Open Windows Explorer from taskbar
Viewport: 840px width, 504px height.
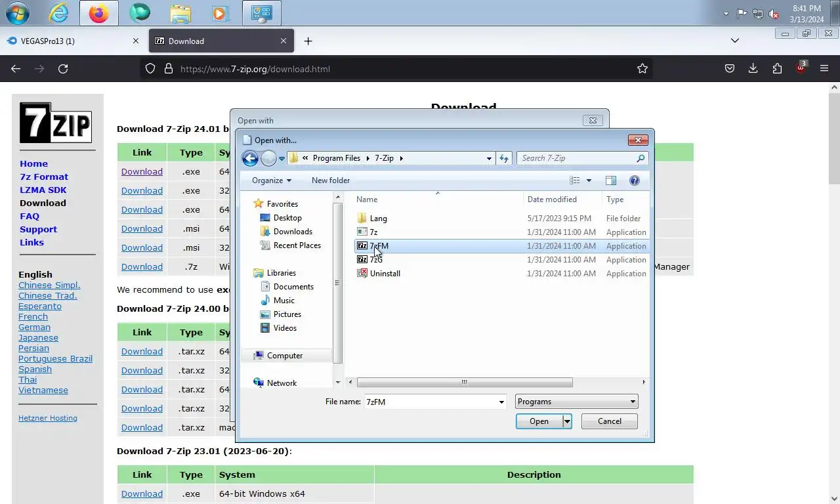[180, 13]
